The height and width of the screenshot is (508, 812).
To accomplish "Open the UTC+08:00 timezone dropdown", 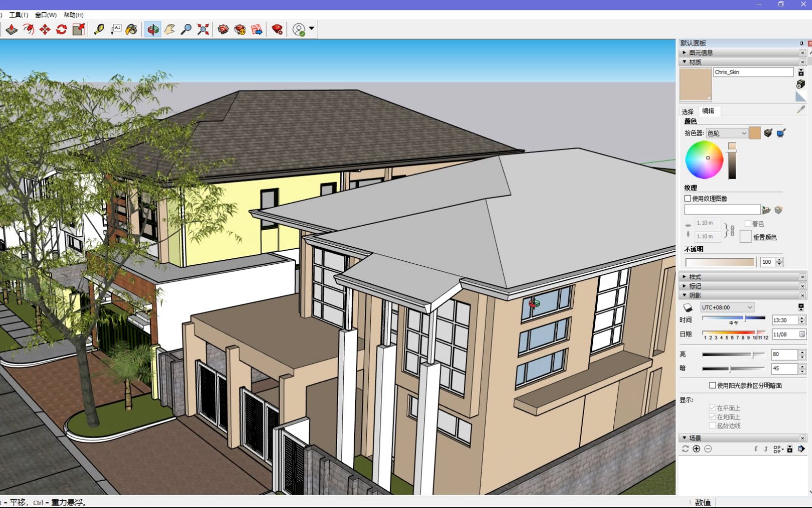I will [x=727, y=307].
